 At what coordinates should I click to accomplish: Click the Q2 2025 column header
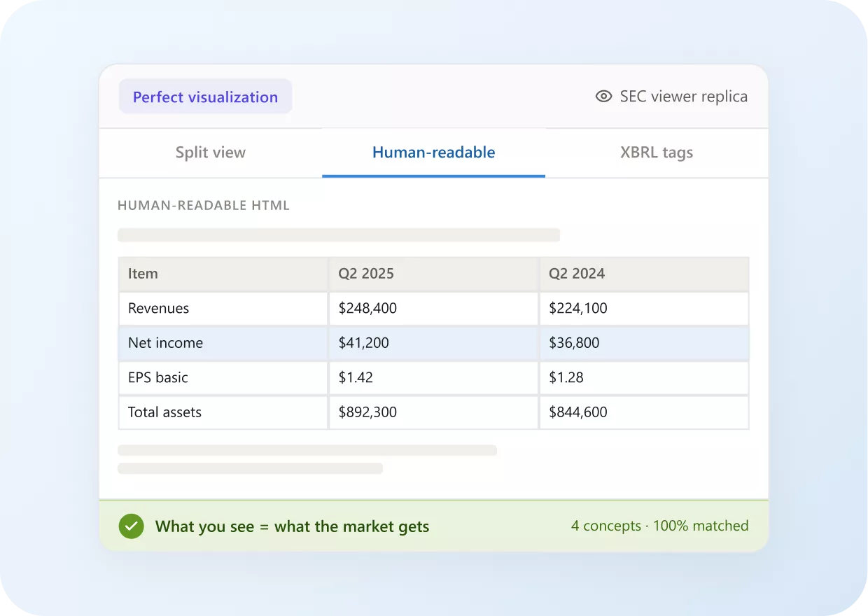(x=433, y=274)
